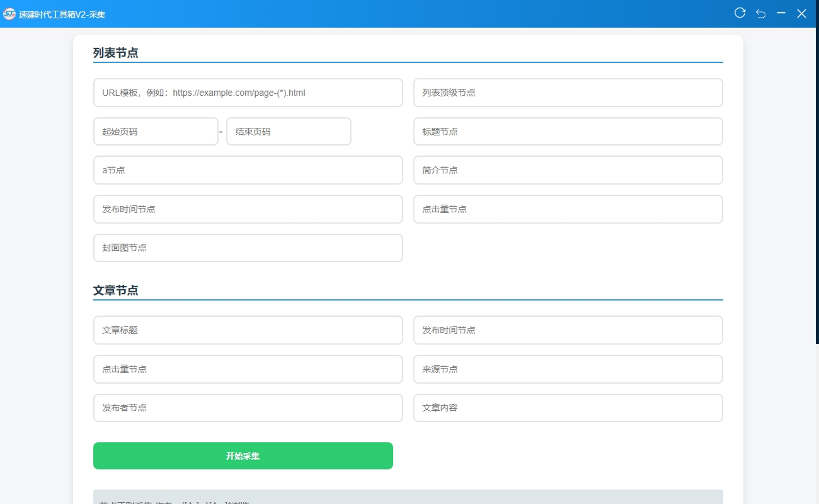
Task: Focus the URL模板 input field
Action: coord(248,93)
